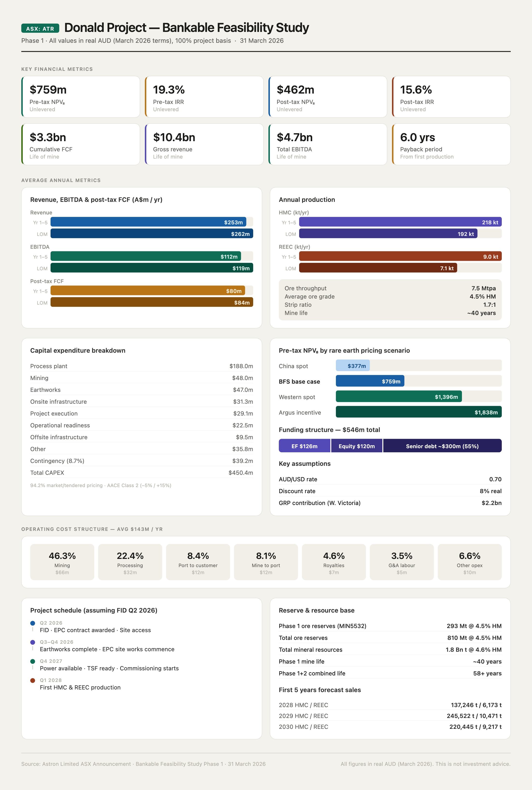Click the Revenue LOM $262m bar
This screenshot has height=790, width=532.
[x=152, y=234]
